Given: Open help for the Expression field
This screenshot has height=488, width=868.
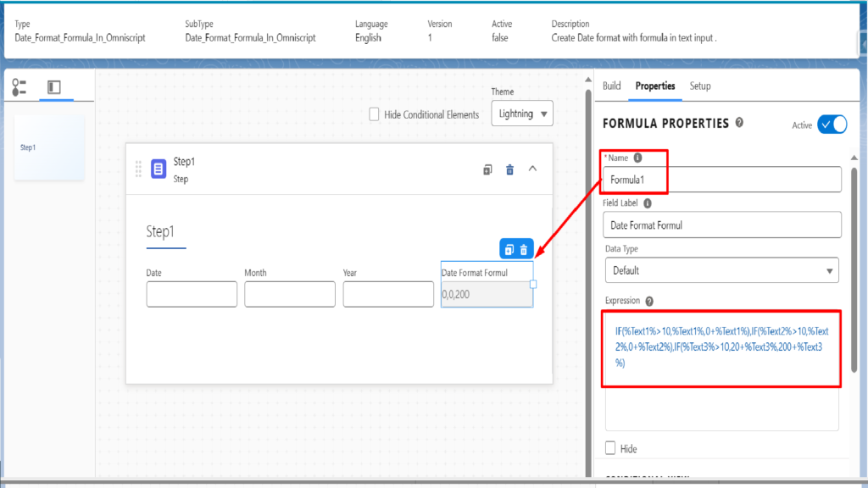Looking at the screenshot, I should coord(649,301).
